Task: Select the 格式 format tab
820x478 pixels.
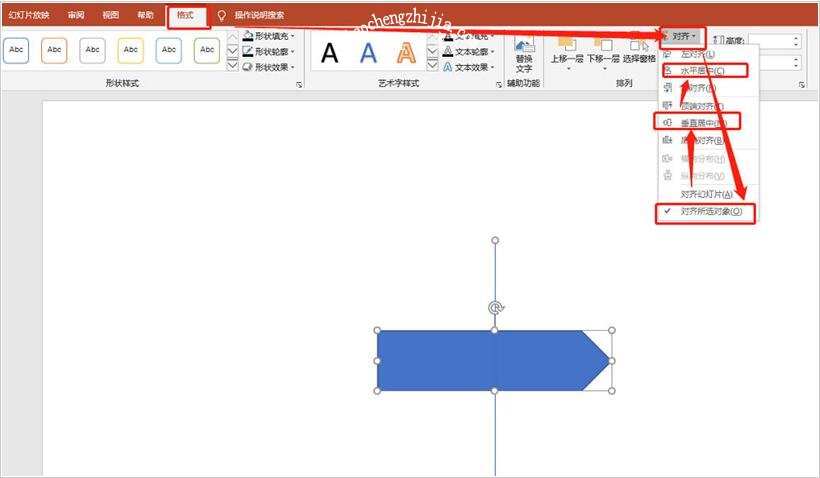Action: tap(186, 15)
